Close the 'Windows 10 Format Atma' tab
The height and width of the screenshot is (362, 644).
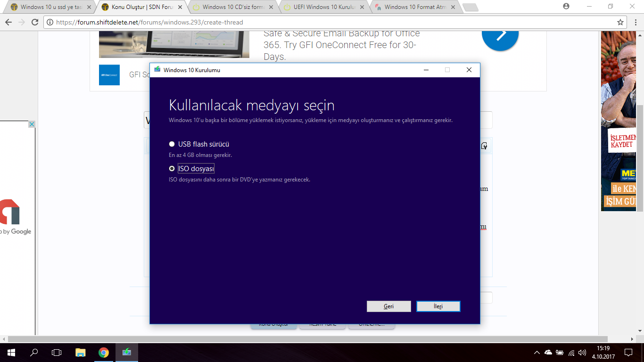point(453,7)
